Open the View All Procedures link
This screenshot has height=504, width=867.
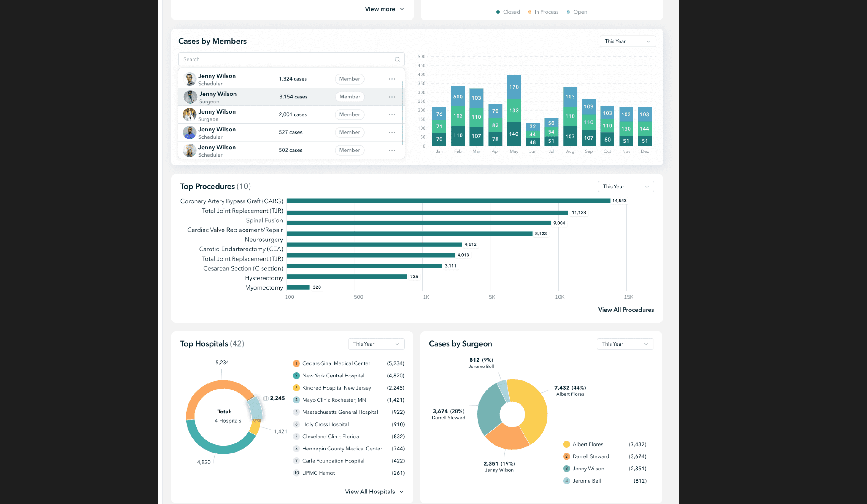pos(626,310)
